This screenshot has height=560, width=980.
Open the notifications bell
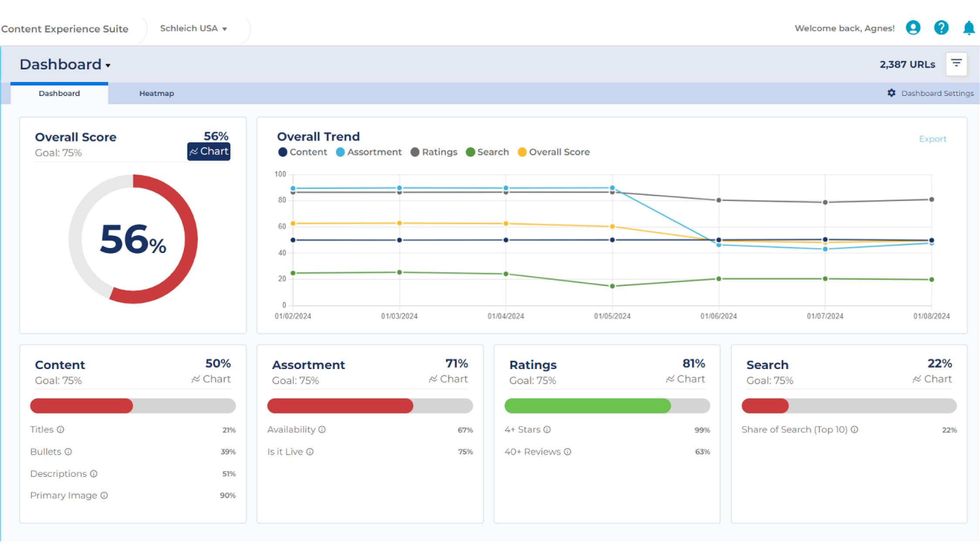tap(968, 28)
